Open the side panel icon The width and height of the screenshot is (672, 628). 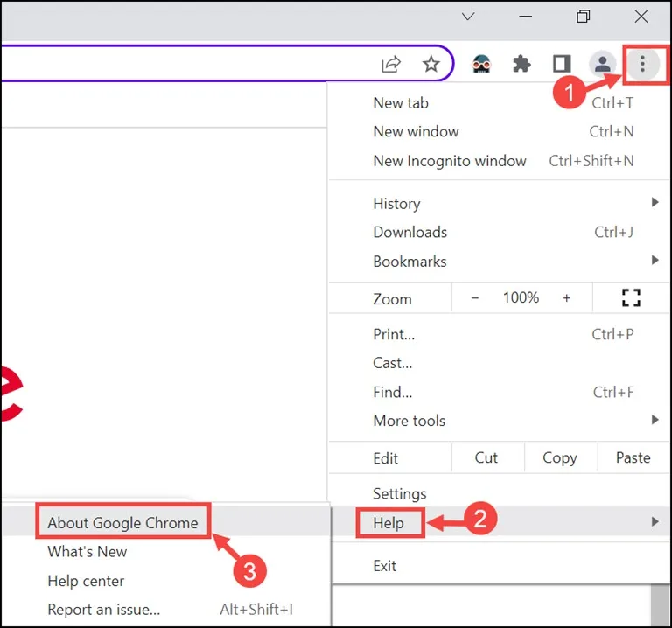click(562, 64)
